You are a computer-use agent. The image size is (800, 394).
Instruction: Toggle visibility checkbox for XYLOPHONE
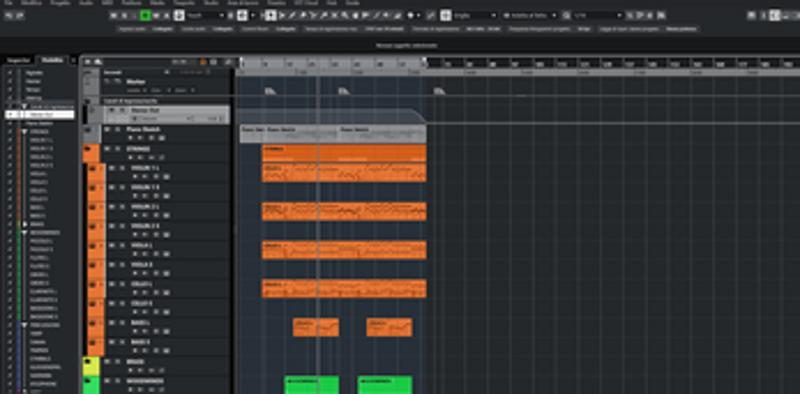(9, 384)
